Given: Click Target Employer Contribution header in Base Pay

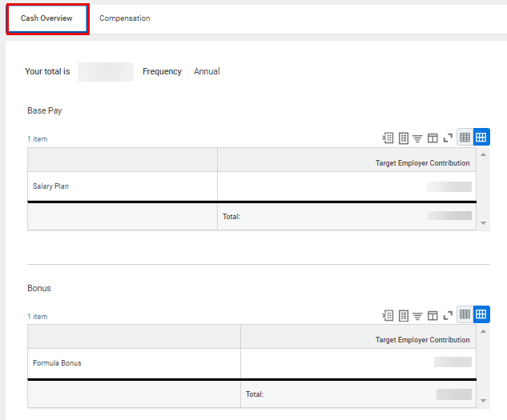Looking at the screenshot, I should pos(422,162).
